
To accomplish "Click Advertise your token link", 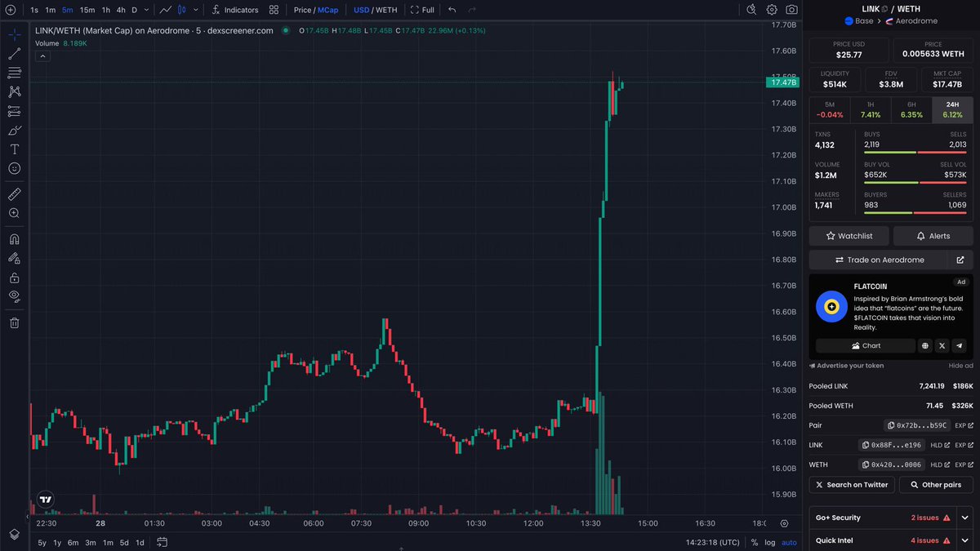I will [x=846, y=366].
